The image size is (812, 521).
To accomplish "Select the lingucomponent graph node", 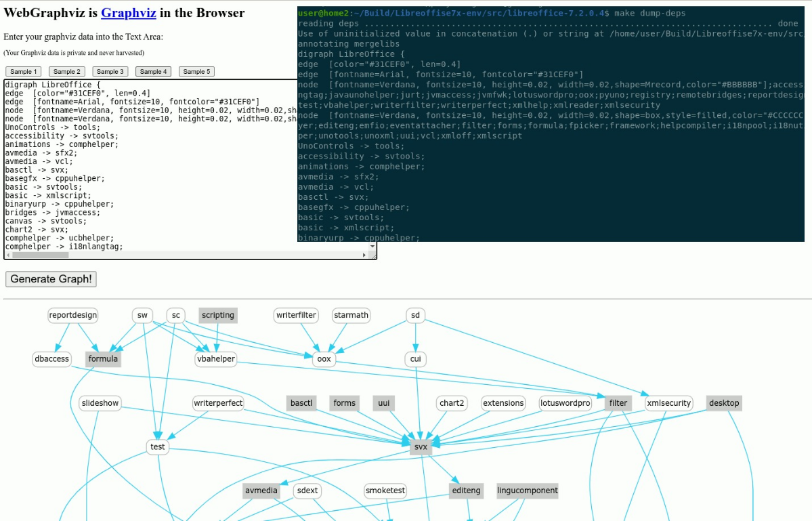I will click(528, 491).
